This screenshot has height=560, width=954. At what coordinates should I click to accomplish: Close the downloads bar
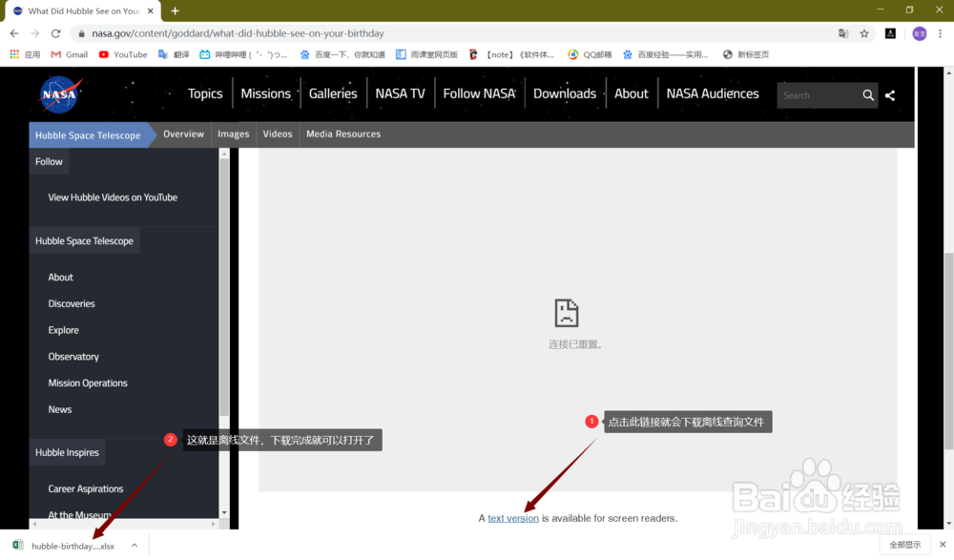pos(943,544)
